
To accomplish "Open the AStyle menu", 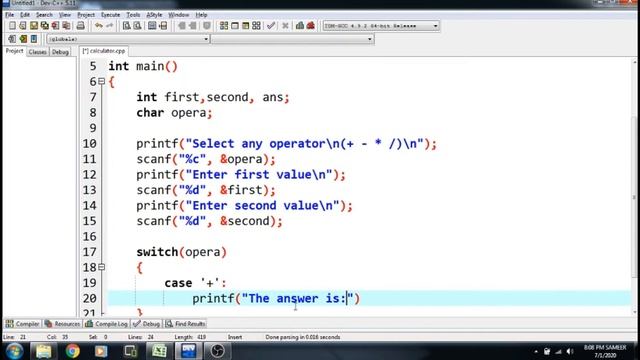I will click(x=154, y=15).
